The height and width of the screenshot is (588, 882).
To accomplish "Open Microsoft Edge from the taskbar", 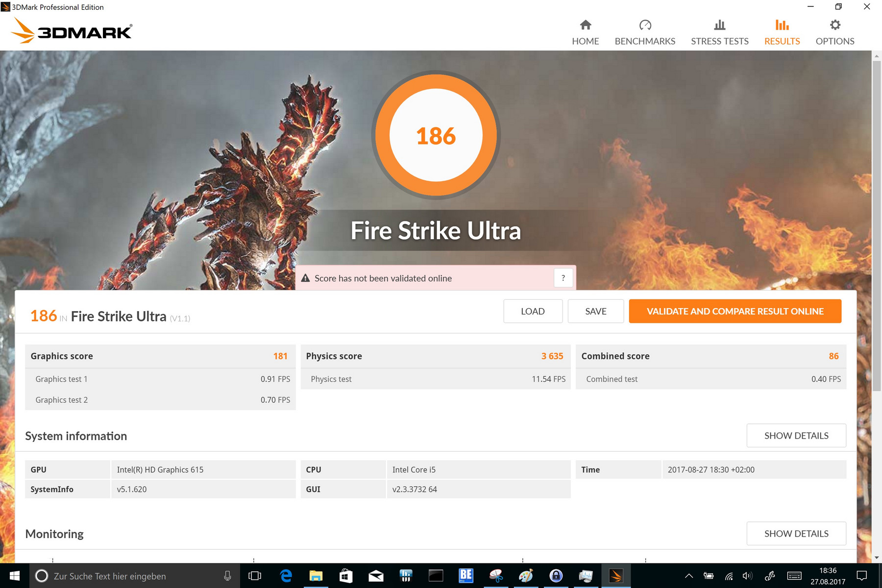I will click(286, 576).
